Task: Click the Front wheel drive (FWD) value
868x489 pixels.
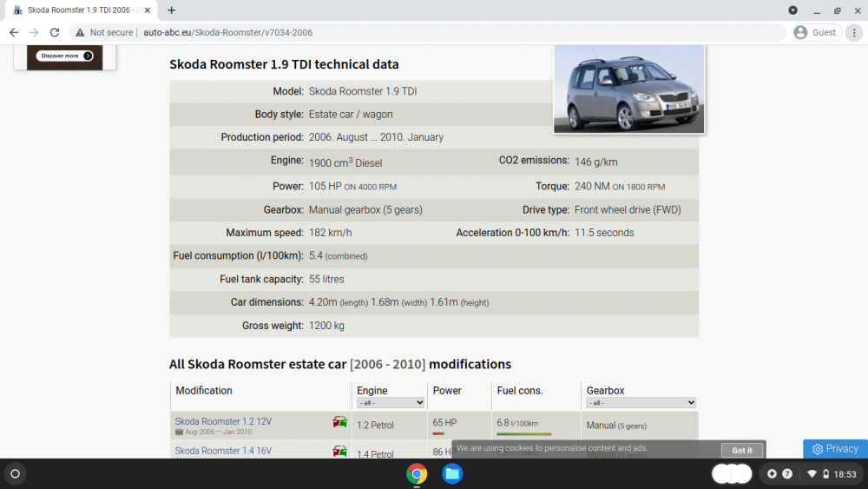Action: [x=628, y=210]
